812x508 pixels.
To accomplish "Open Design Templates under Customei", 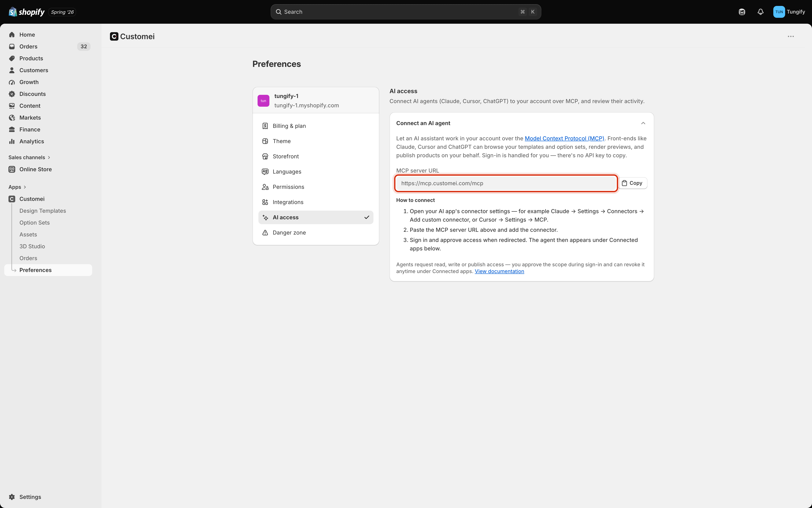I will point(43,211).
